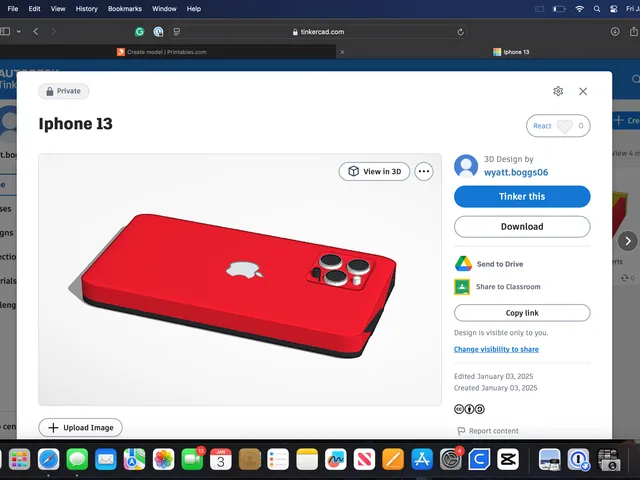Open Messages from the dock
The width and height of the screenshot is (640, 480).
pos(77,460)
